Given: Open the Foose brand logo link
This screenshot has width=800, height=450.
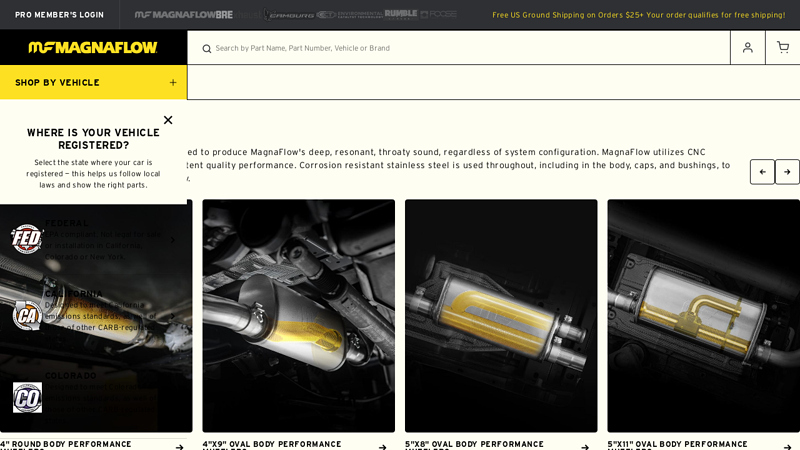Looking at the screenshot, I should coord(439,14).
